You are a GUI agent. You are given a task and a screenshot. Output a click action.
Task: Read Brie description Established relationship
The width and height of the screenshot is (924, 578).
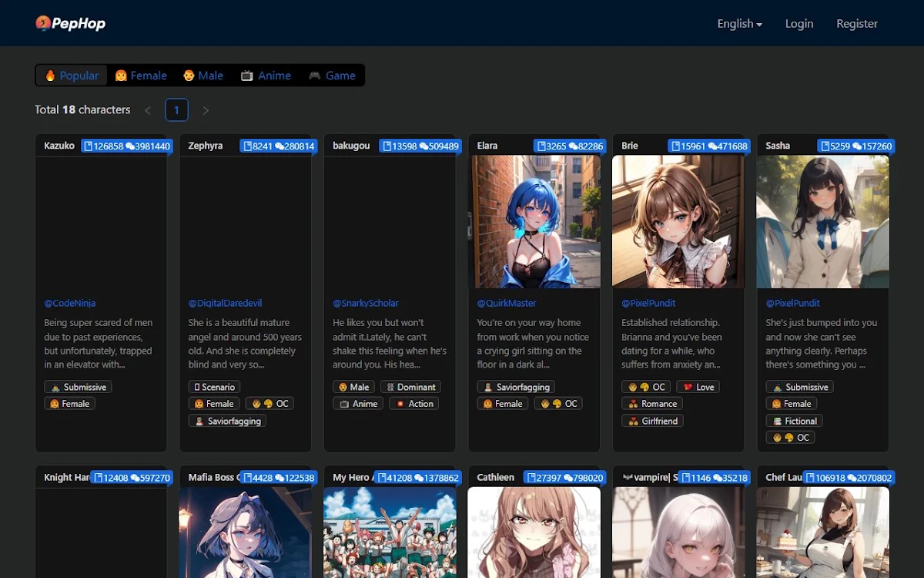click(x=672, y=344)
